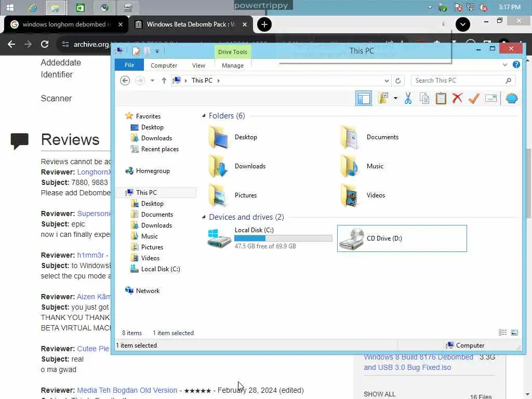Click the Paste clipboard icon
532x399 pixels.
coord(441,98)
